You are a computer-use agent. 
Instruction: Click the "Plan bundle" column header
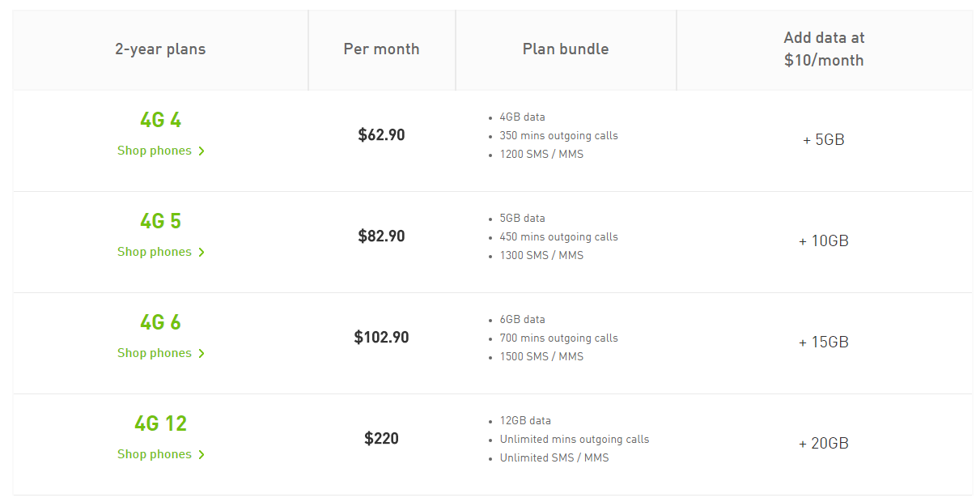(566, 49)
